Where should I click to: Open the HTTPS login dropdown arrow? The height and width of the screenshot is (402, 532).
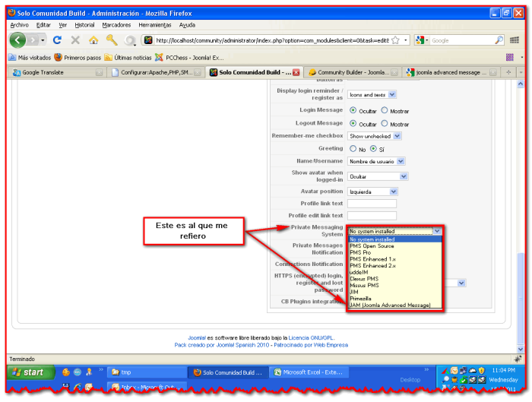pos(461,283)
